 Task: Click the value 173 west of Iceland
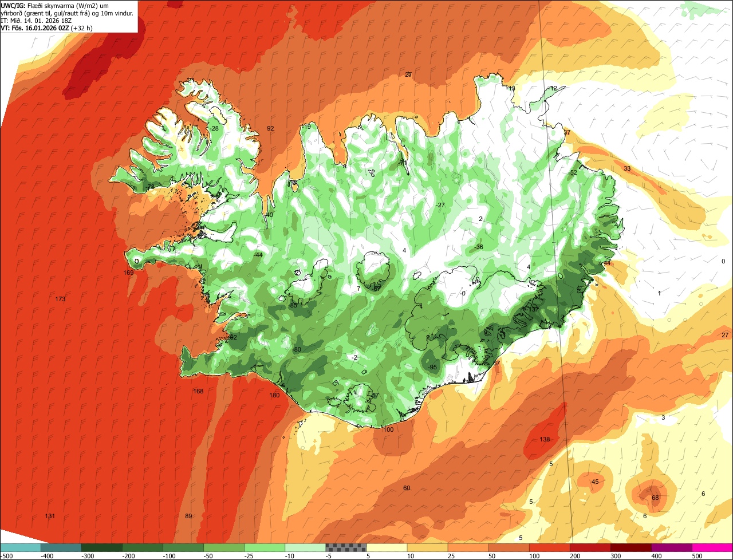(x=60, y=299)
